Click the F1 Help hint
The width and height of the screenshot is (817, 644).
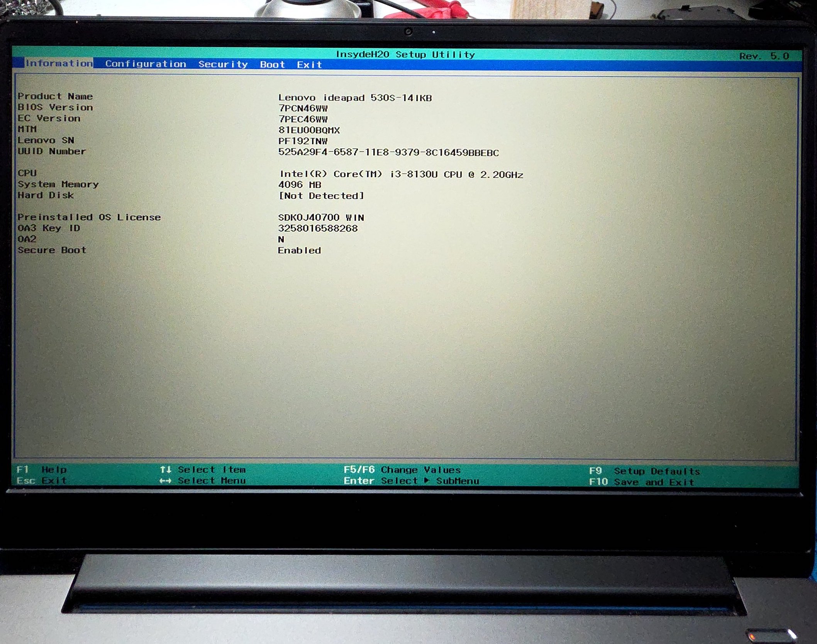point(42,469)
